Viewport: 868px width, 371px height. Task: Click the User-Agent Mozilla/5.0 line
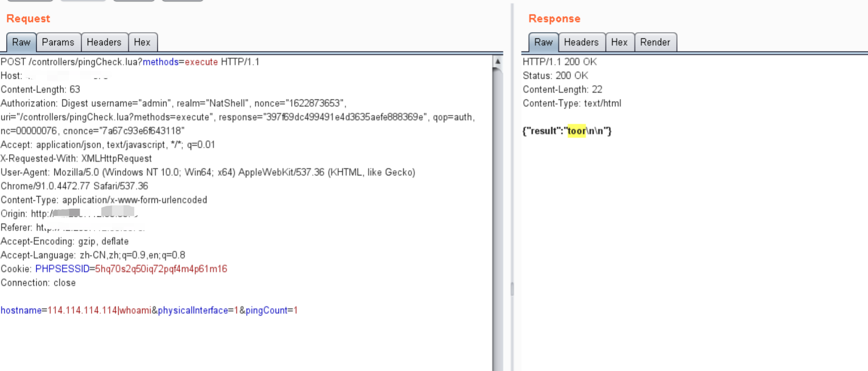208,172
